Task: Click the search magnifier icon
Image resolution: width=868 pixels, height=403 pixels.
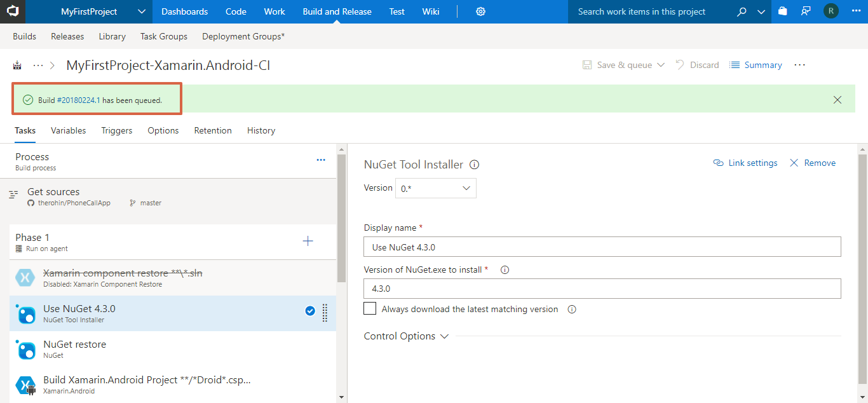Action: [742, 11]
